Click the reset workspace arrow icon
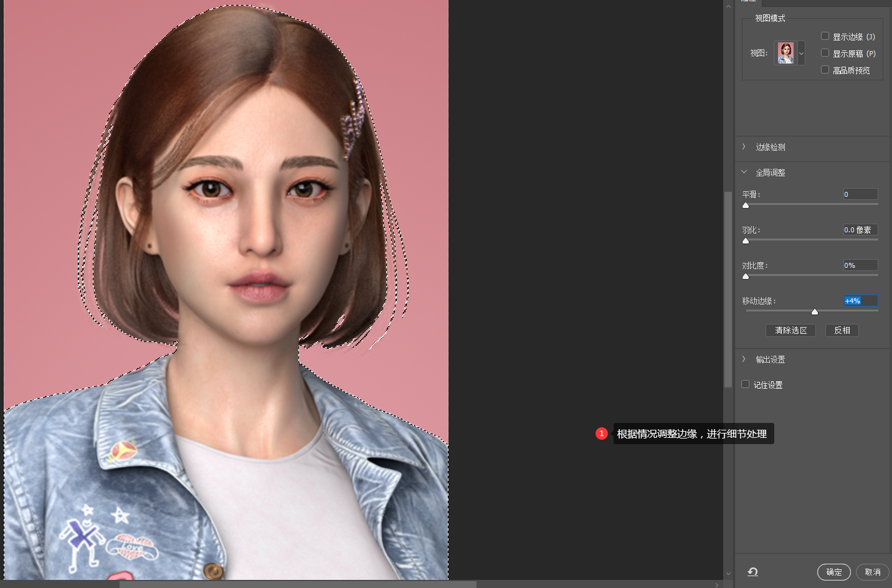892x588 pixels. point(752,572)
